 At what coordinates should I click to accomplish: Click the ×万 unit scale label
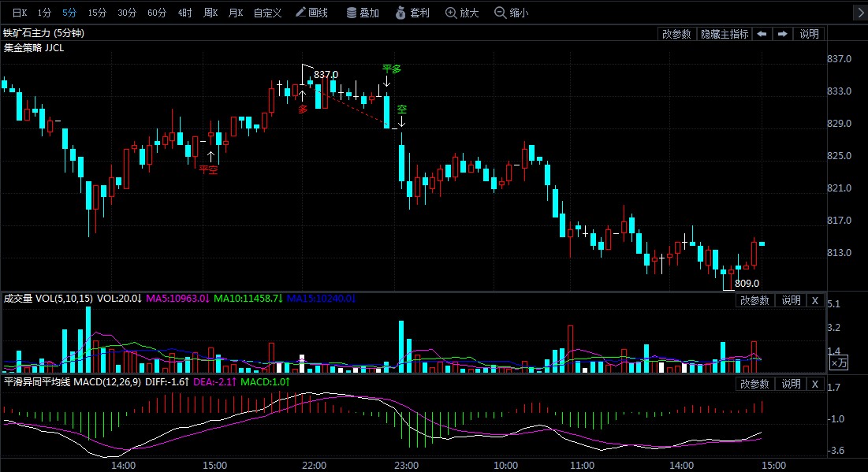pyautogui.click(x=839, y=363)
